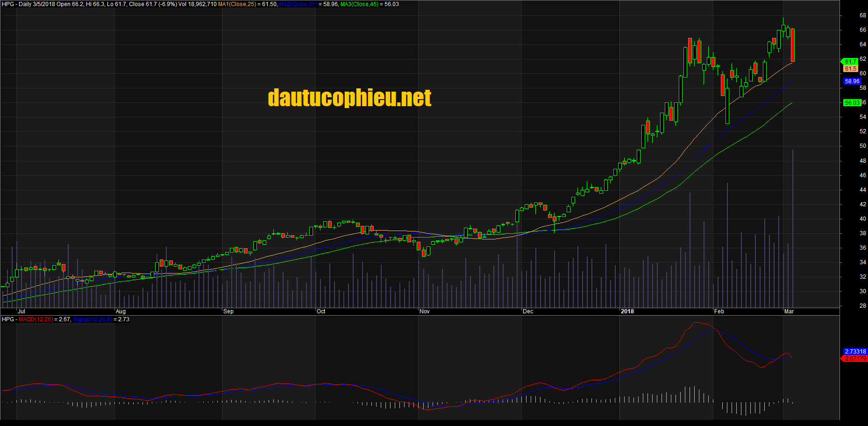The width and height of the screenshot is (868, 426).
Task: Click the orange 61.5 MA value tag
Action: pyautogui.click(x=850, y=69)
